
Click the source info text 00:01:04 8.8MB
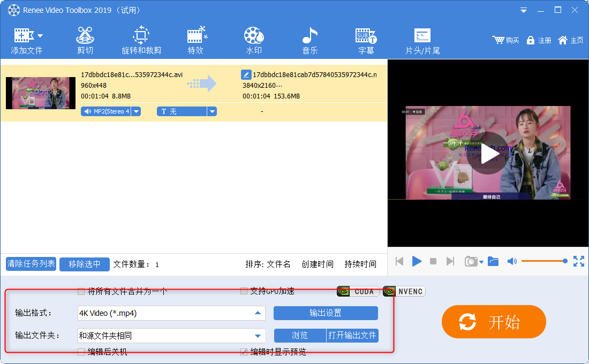coord(105,96)
